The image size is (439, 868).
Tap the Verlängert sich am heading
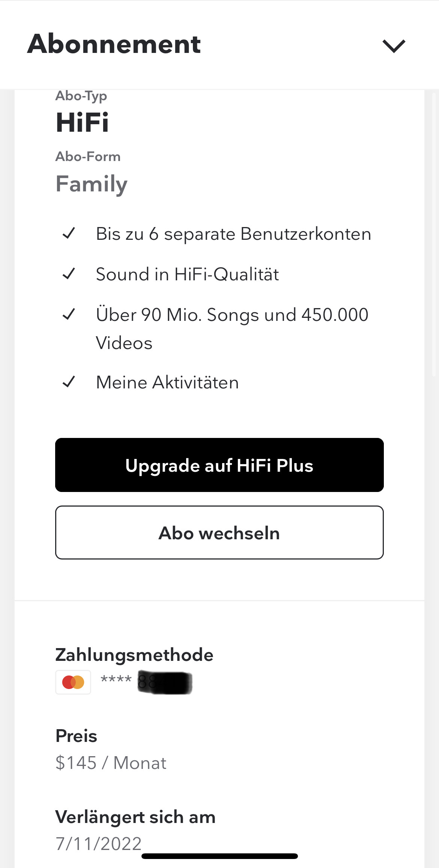pos(135,817)
